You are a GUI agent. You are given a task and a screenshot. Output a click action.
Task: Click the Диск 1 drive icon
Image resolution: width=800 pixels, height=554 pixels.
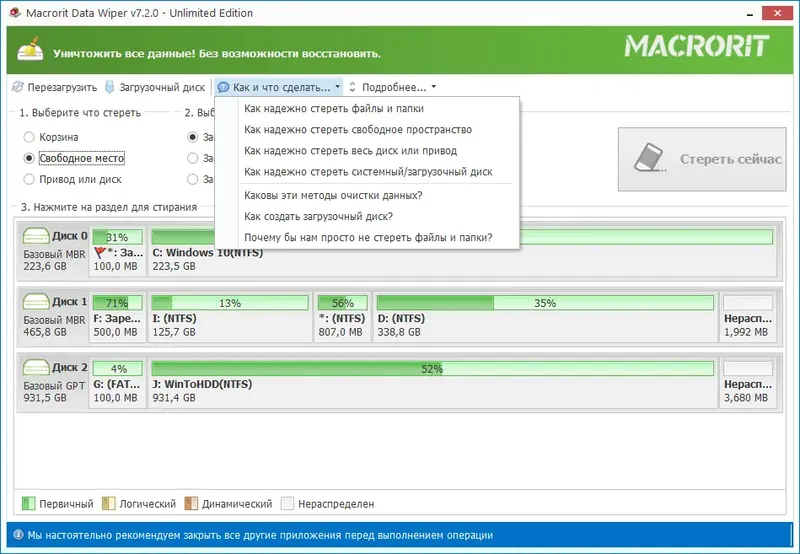(x=36, y=302)
